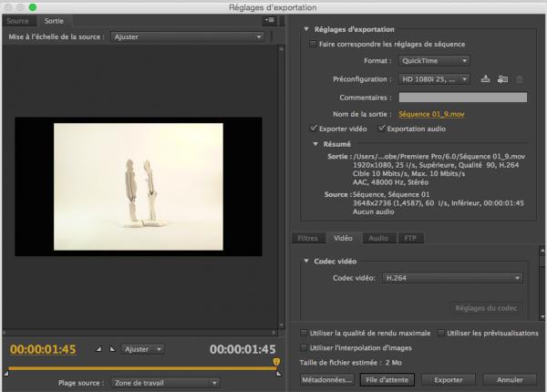Click the orange preview timeline bar
Viewport: 547px width, 392px height.
tap(142, 368)
